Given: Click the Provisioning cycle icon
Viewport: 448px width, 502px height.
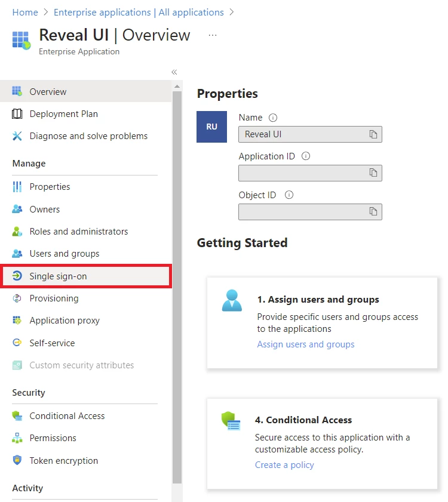Looking at the screenshot, I should tap(17, 298).
